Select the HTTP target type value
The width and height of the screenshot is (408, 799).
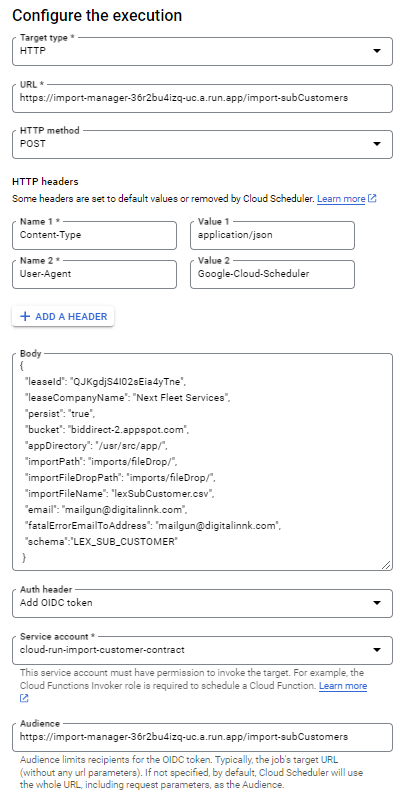point(33,51)
